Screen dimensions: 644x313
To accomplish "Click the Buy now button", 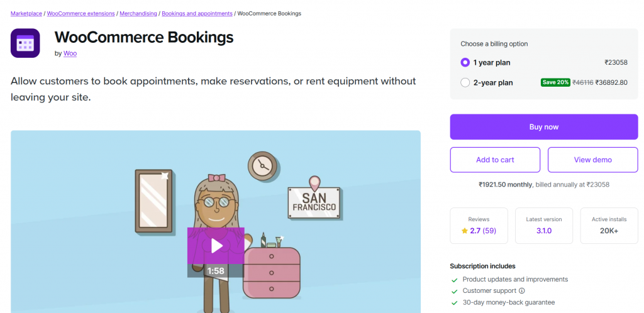I will coord(544,127).
